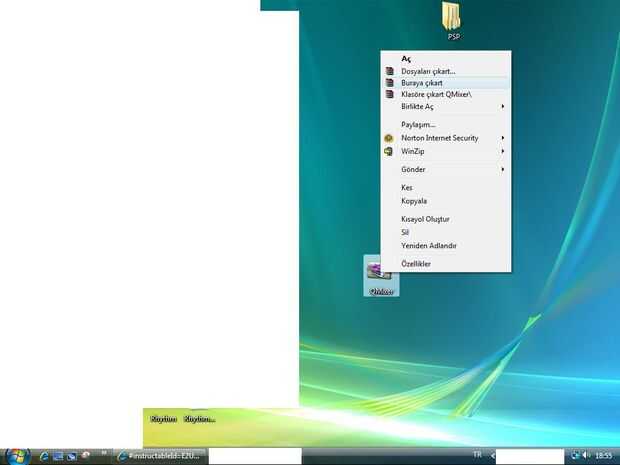This screenshot has height=465, width=620.
Task: Click the Norton Internet Security menu icon
Action: (x=389, y=138)
